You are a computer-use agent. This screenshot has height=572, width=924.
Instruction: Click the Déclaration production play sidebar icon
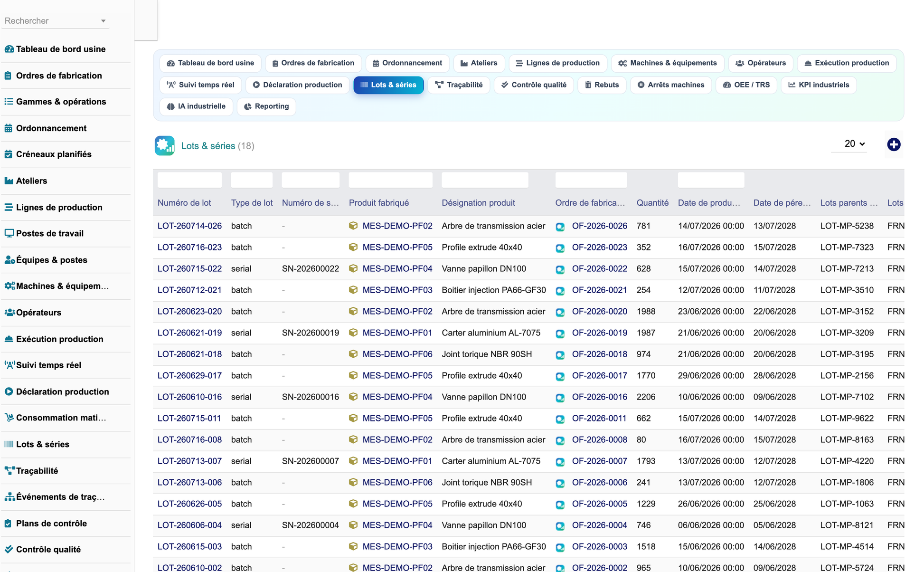pyautogui.click(x=9, y=391)
